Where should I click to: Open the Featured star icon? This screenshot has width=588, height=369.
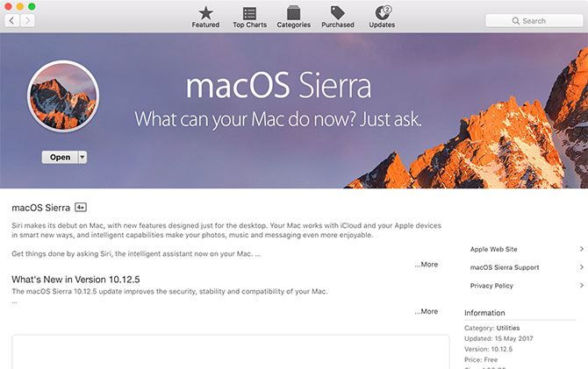click(x=205, y=17)
